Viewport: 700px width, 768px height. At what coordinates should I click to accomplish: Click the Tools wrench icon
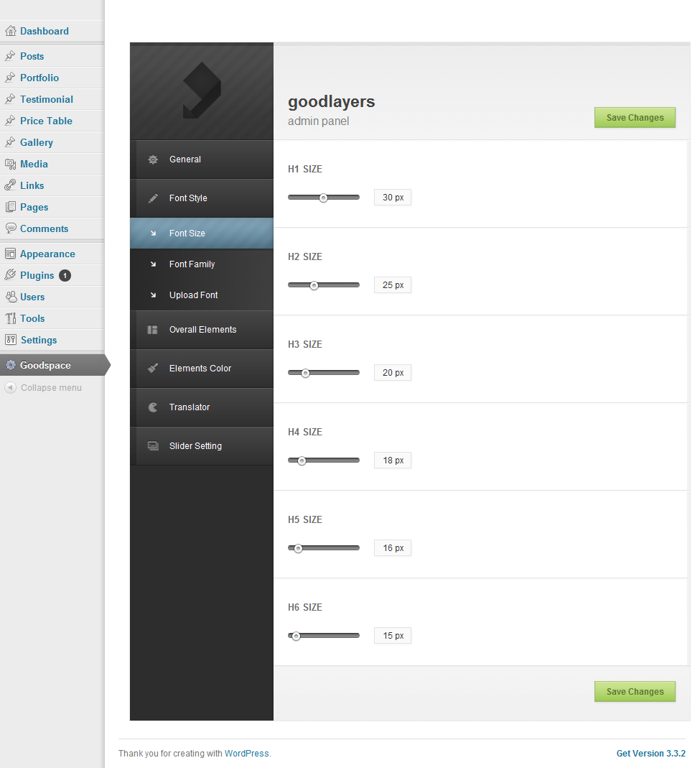click(10, 318)
